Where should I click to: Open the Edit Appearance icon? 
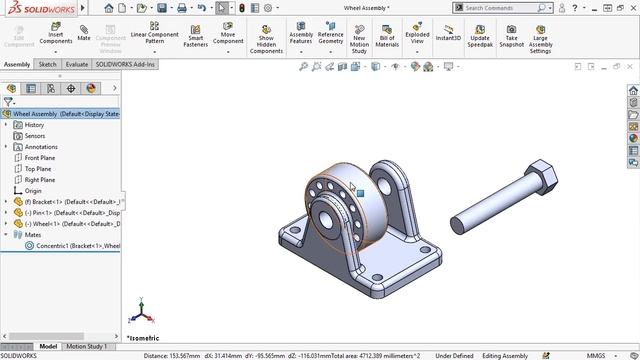point(415,67)
